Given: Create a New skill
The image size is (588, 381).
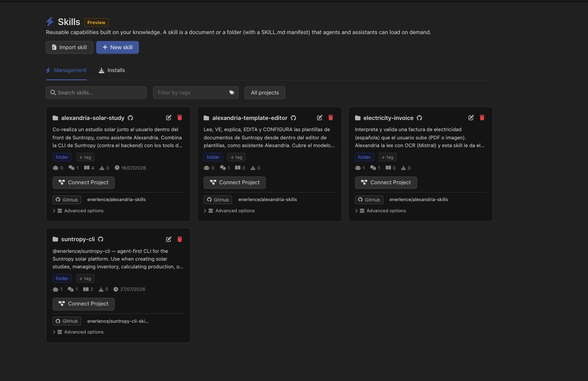Looking at the screenshot, I should point(117,47).
